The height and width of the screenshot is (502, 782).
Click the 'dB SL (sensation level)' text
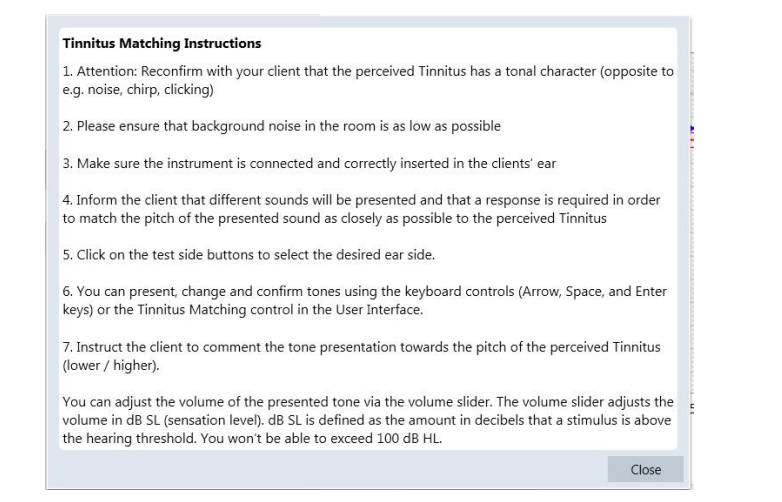pos(195,420)
